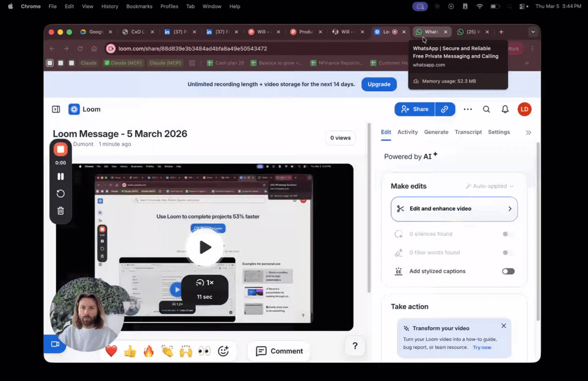Stop the Loom recording with red button
The height and width of the screenshot is (381, 588).
pyautogui.click(x=60, y=150)
